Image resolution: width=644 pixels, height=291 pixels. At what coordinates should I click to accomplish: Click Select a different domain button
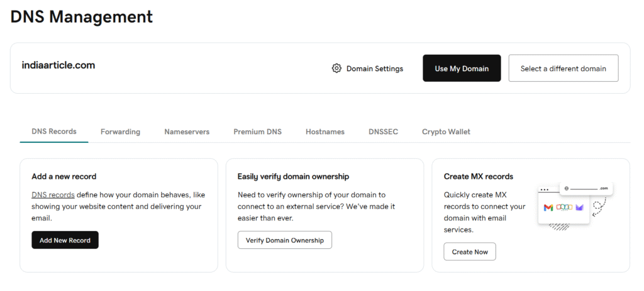(x=563, y=69)
